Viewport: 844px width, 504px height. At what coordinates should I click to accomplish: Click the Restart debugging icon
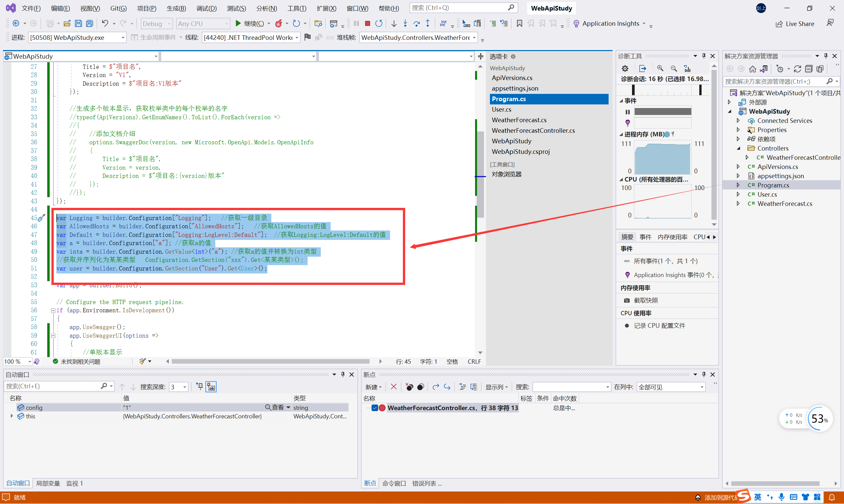(x=379, y=23)
